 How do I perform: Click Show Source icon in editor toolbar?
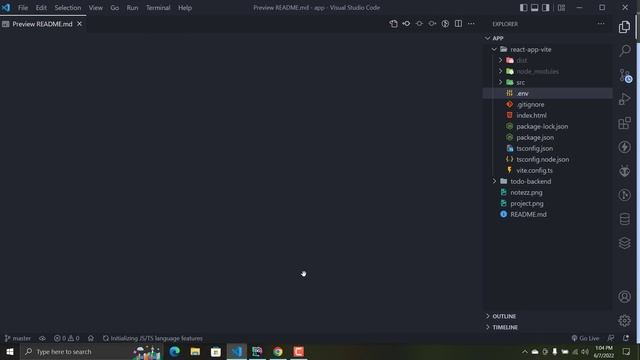393,24
